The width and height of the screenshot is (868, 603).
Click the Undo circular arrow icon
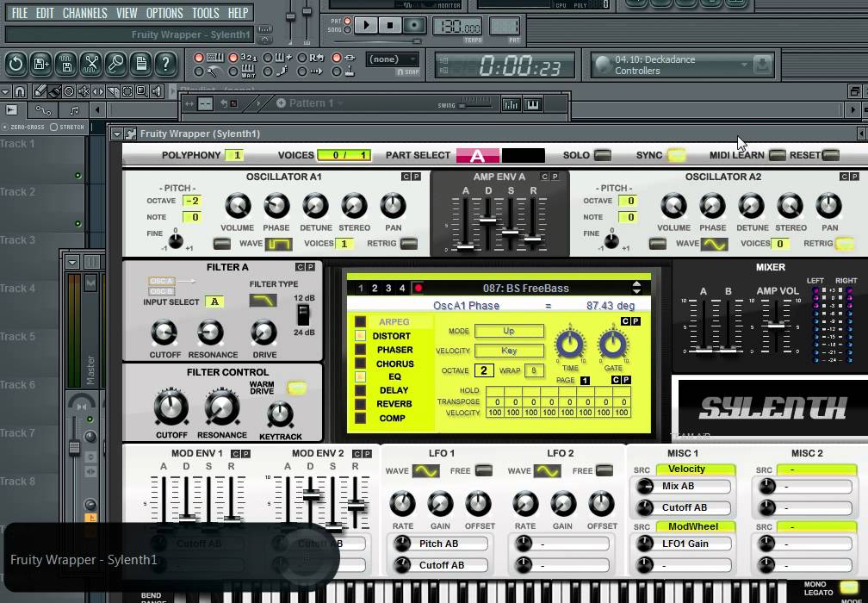(x=16, y=65)
